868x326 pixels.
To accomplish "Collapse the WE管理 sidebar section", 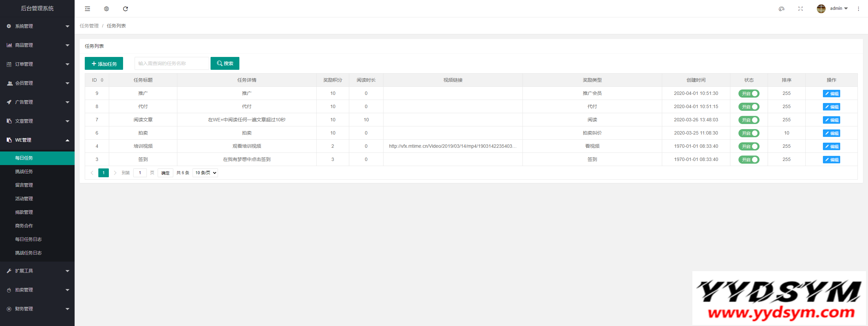I will 37,140.
